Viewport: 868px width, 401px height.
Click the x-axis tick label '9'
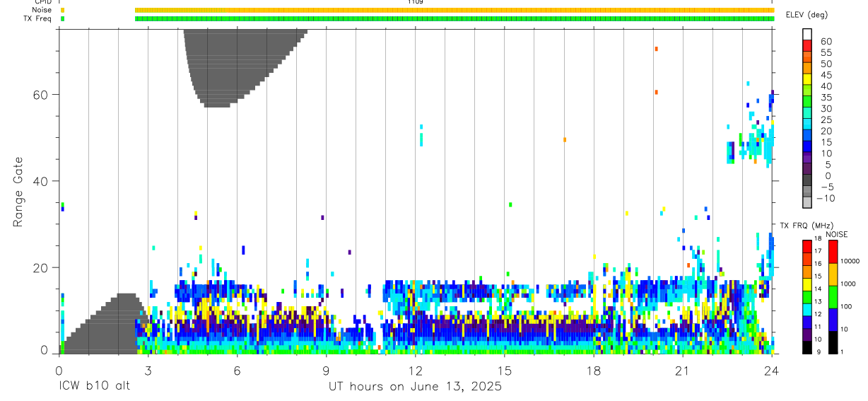[326, 371]
